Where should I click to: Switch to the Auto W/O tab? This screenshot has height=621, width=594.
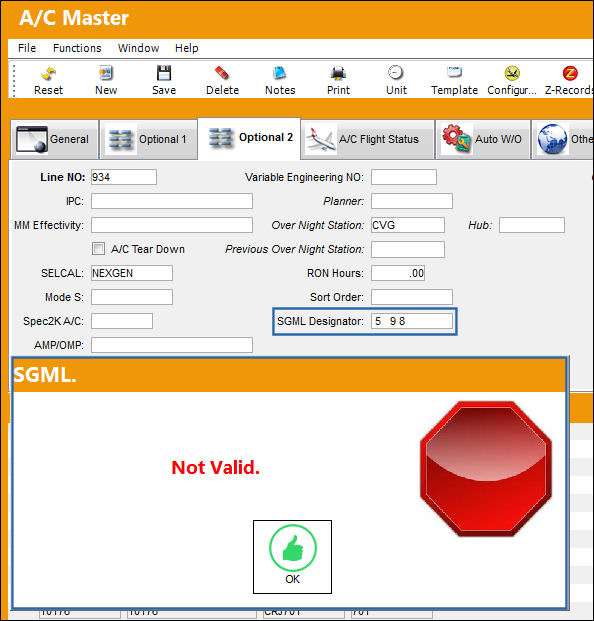point(483,139)
